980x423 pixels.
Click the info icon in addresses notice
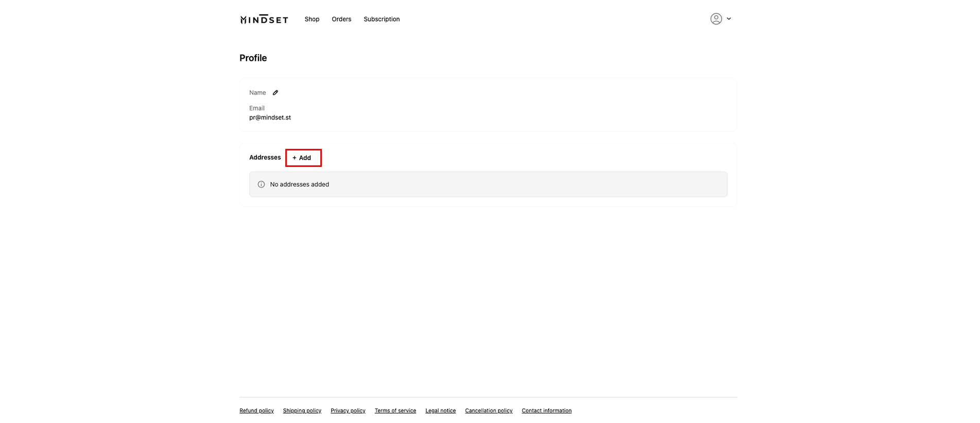click(x=261, y=184)
